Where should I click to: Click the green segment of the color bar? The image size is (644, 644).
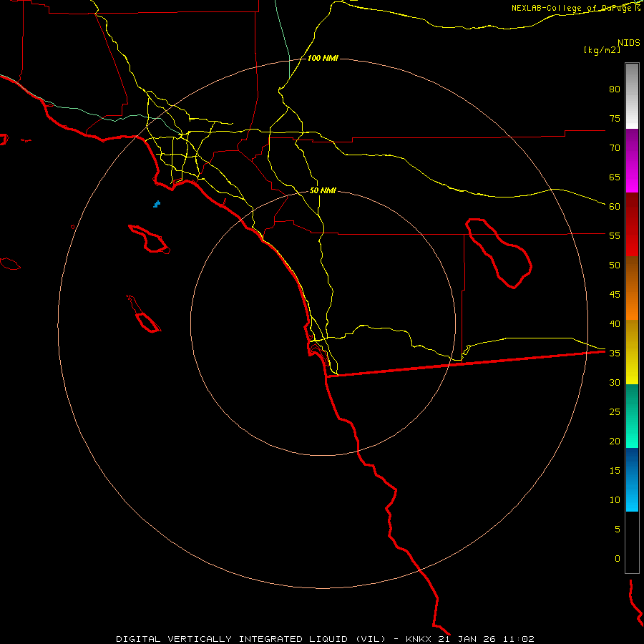click(632, 416)
